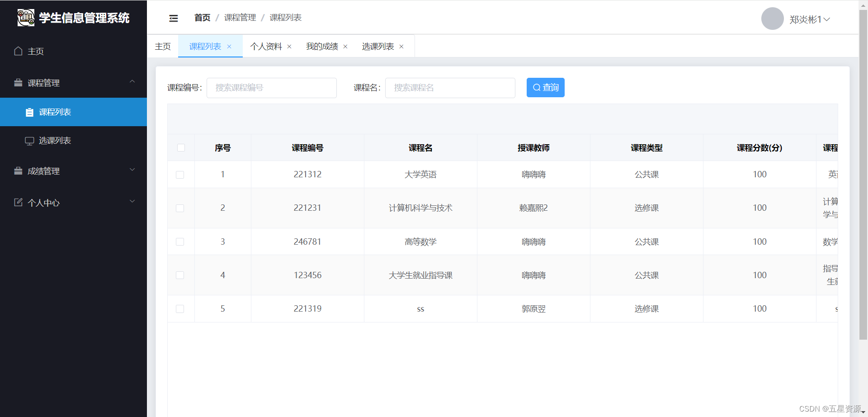Click the student system logo icon
This screenshot has height=417, width=868.
(x=26, y=18)
